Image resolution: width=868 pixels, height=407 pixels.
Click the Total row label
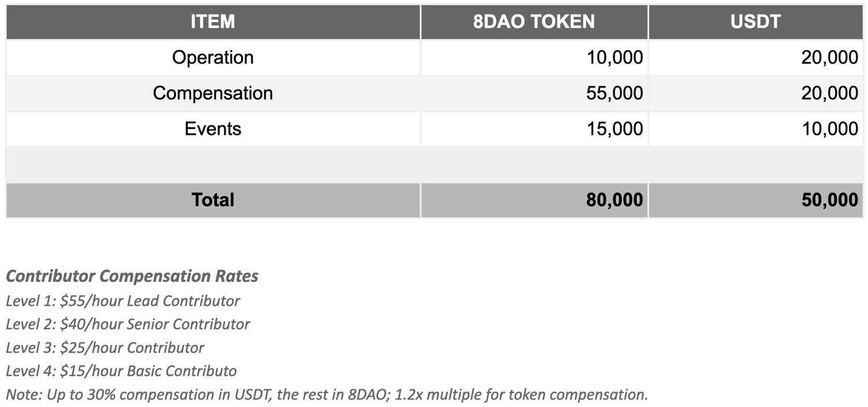[213, 200]
